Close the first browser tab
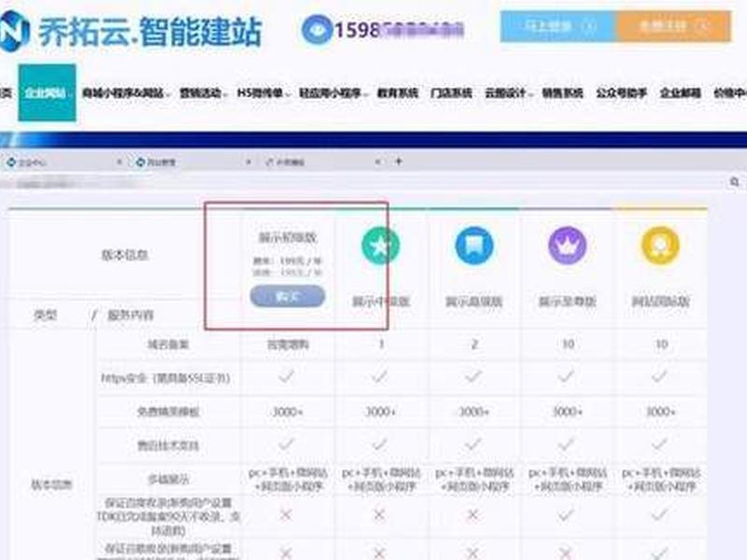The height and width of the screenshot is (560, 747). click(120, 162)
